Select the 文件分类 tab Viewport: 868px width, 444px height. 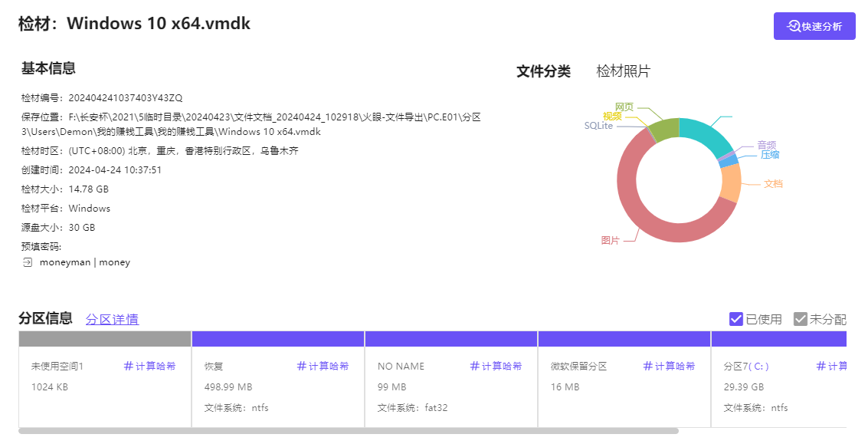point(543,71)
